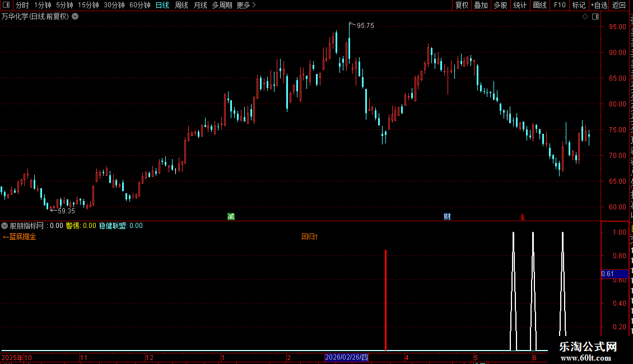Click the 股朋指标网 indicator label
Viewport: 633px width, 364px height.
click(x=27, y=226)
